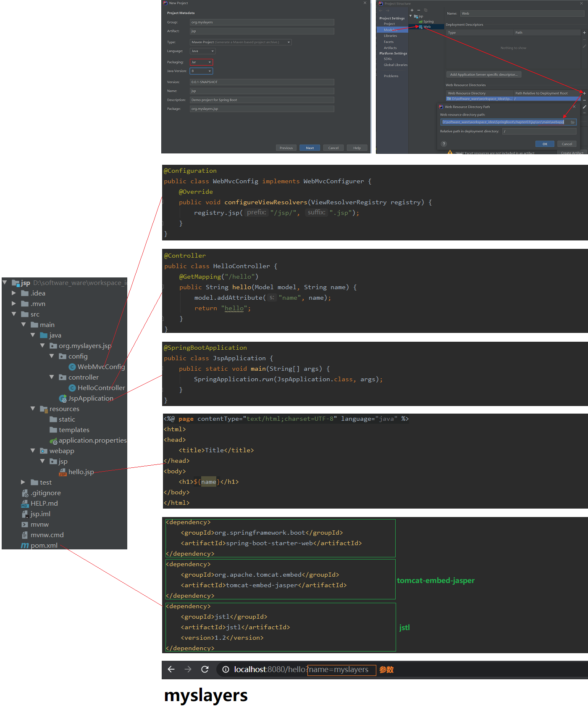Open the Packaging dropdown showing Jar
Screen dimensions: 588x707
pos(202,62)
